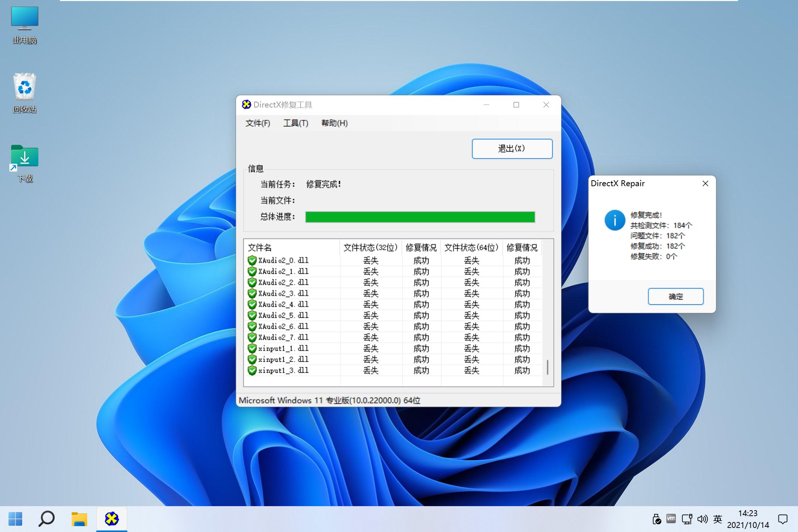Click the VMware tray icon

[x=671, y=519]
